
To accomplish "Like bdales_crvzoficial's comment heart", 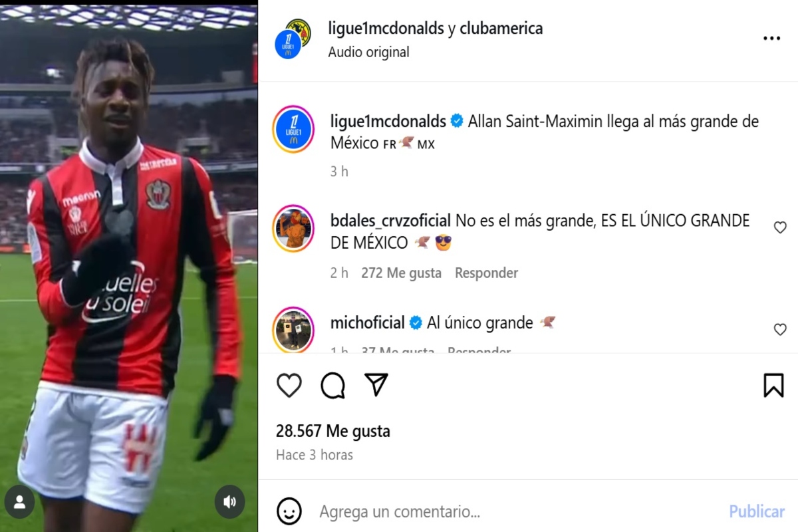I will [x=780, y=228].
